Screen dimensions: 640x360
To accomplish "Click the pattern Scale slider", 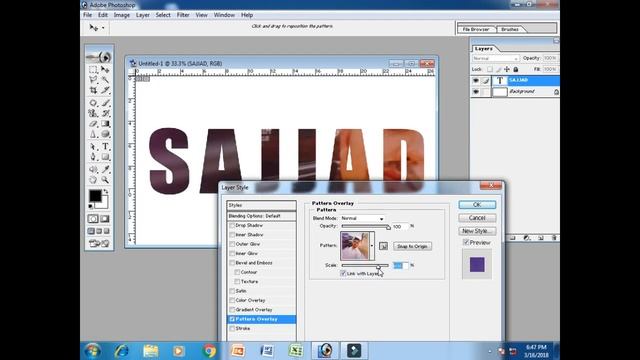I will tap(366, 266).
